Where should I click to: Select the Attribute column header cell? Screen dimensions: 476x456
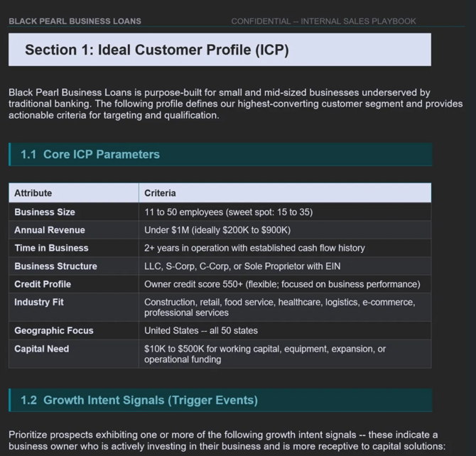(74, 192)
